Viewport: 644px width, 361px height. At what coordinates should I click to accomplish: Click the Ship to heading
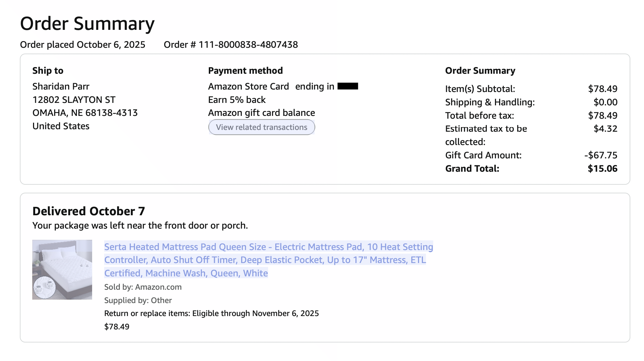pos(48,71)
